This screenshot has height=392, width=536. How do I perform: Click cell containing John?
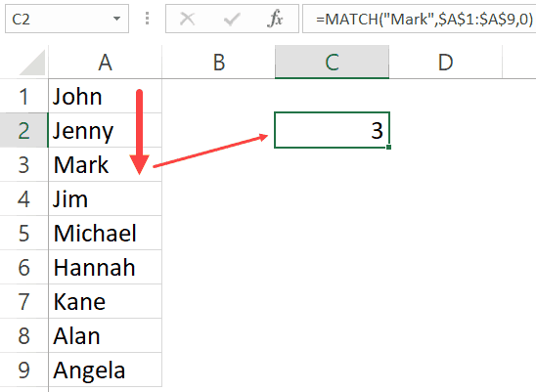point(105,96)
